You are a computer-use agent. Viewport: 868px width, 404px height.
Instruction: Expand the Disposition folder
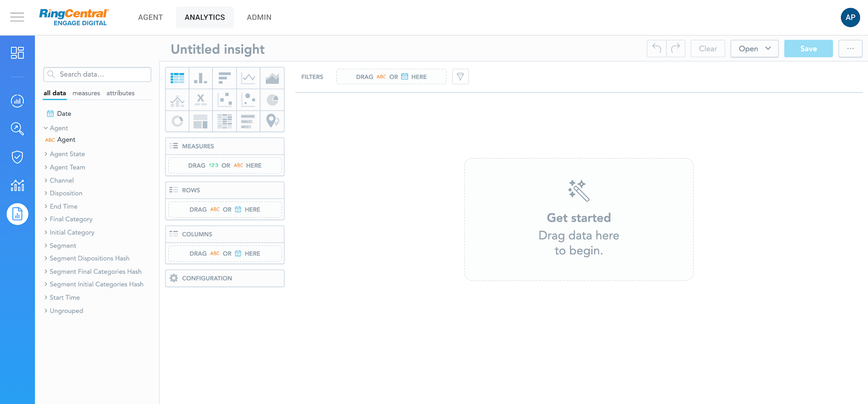click(63, 193)
